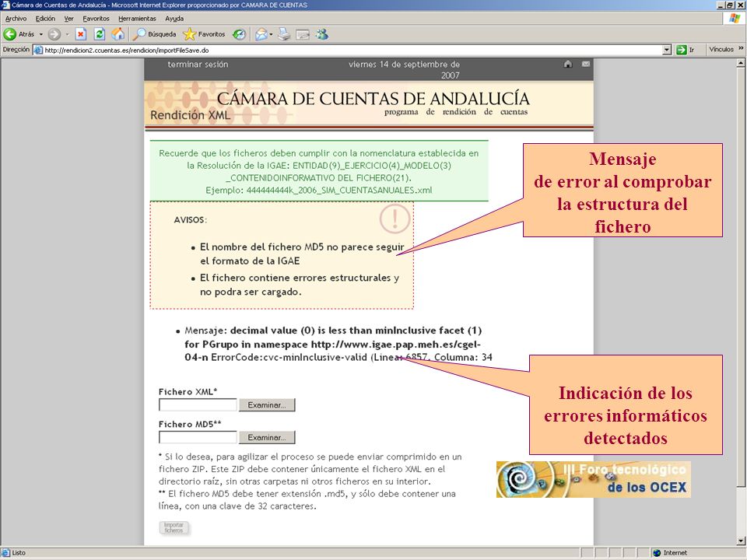Click Examinar for Fichero XML

tap(267, 404)
